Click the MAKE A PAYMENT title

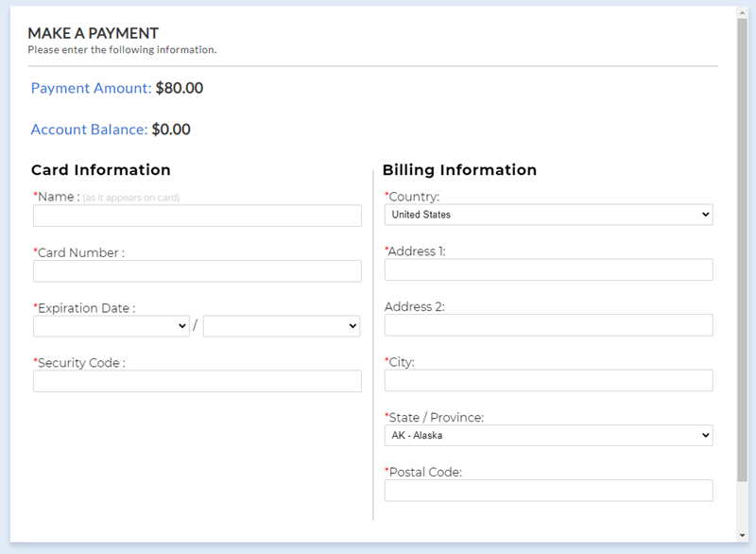pyautogui.click(x=93, y=33)
